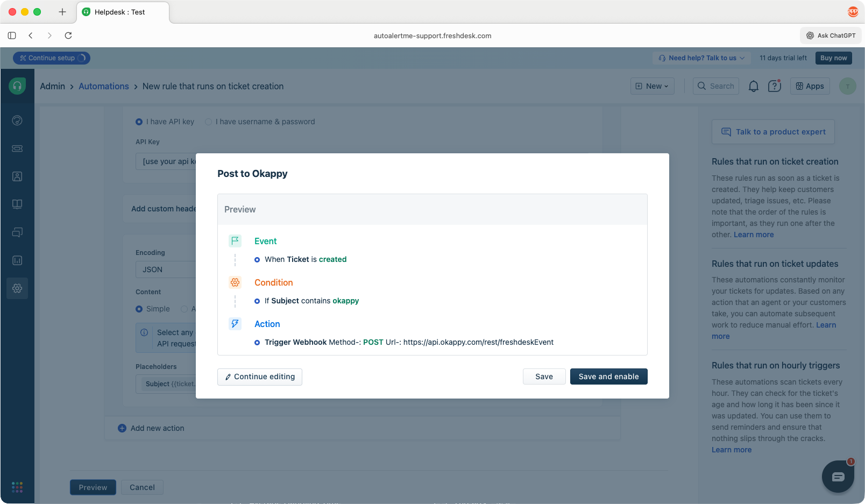The width and height of the screenshot is (865, 504).
Task: Click Save and enable button
Action: [608, 377]
